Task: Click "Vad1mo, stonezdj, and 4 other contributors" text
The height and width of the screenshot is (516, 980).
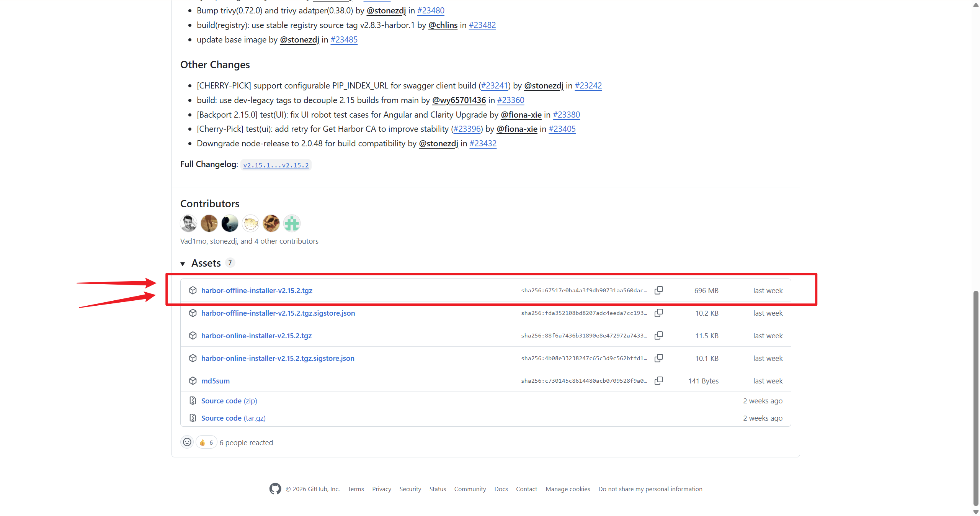Action: pos(249,241)
